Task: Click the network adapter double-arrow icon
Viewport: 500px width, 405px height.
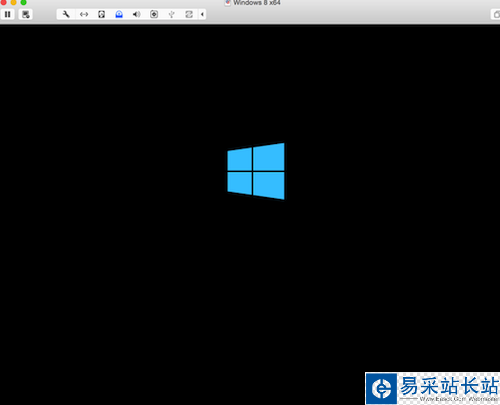Action: pos(84,14)
